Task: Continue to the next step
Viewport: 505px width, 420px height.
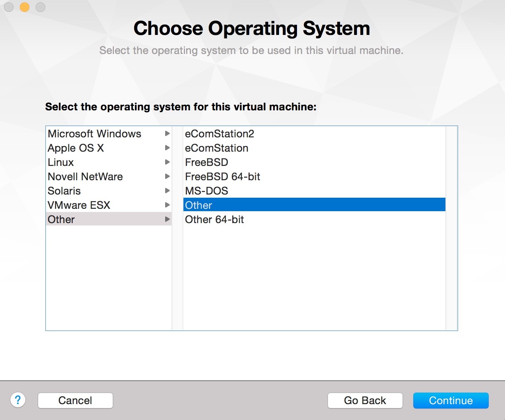Action: tap(451, 401)
